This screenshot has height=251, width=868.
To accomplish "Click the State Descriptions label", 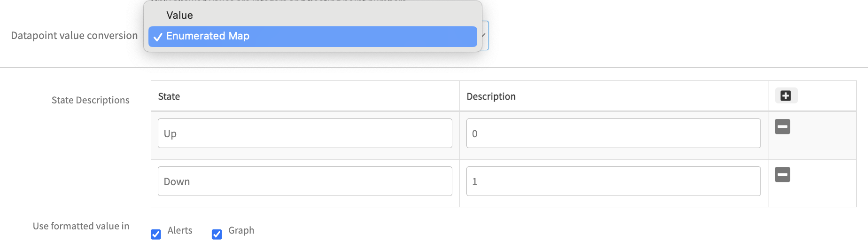I will click(90, 100).
